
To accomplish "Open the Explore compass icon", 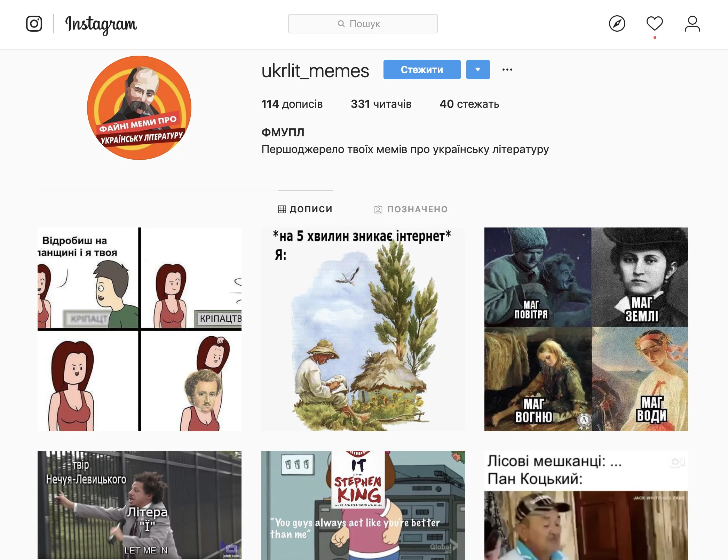I will pos(617,24).
